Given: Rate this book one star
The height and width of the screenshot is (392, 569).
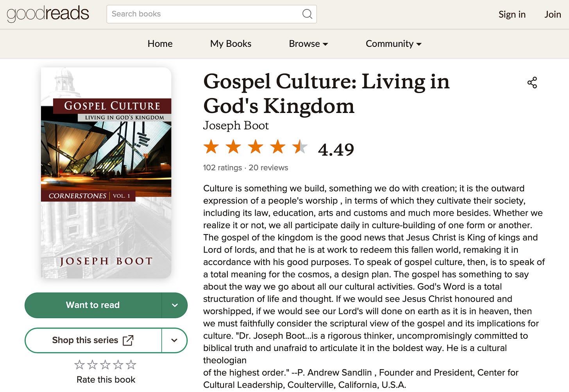Looking at the screenshot, I should (x=79, y=365).
